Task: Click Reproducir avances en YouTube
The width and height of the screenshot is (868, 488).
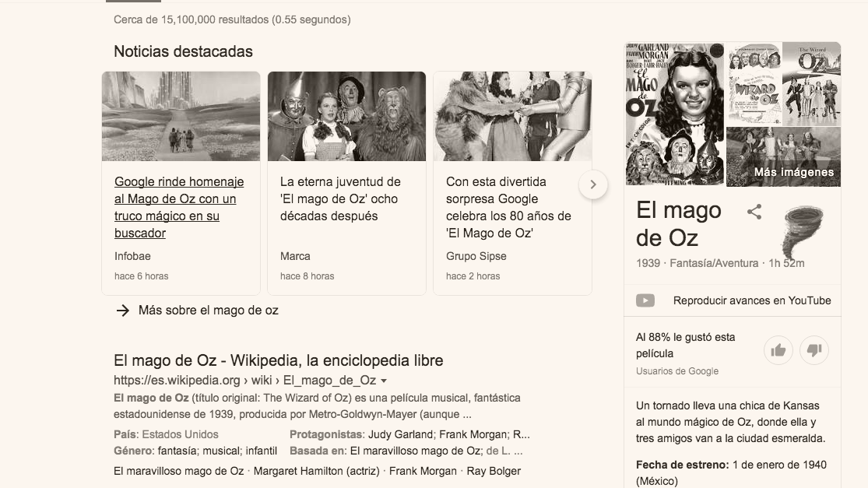Action: (x=752, y=300)
